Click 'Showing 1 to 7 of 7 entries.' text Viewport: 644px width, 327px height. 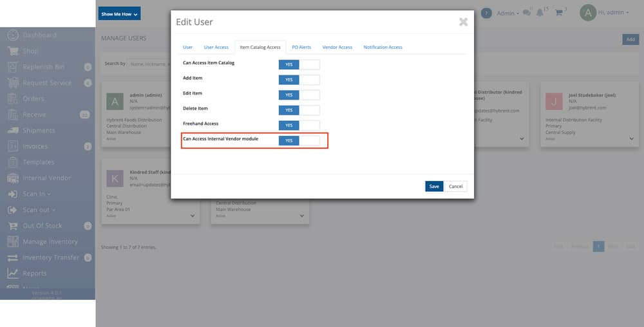pos(129,247)
